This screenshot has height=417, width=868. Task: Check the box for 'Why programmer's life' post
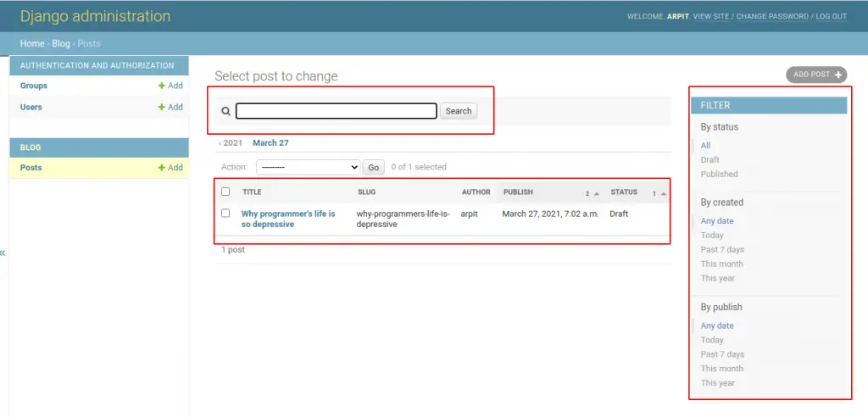(225, 214)
